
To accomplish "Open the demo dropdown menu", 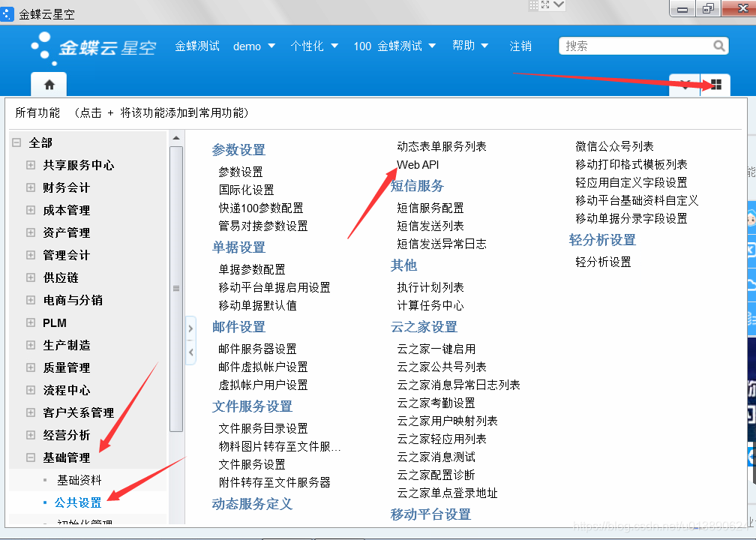I will coord(254,46).
